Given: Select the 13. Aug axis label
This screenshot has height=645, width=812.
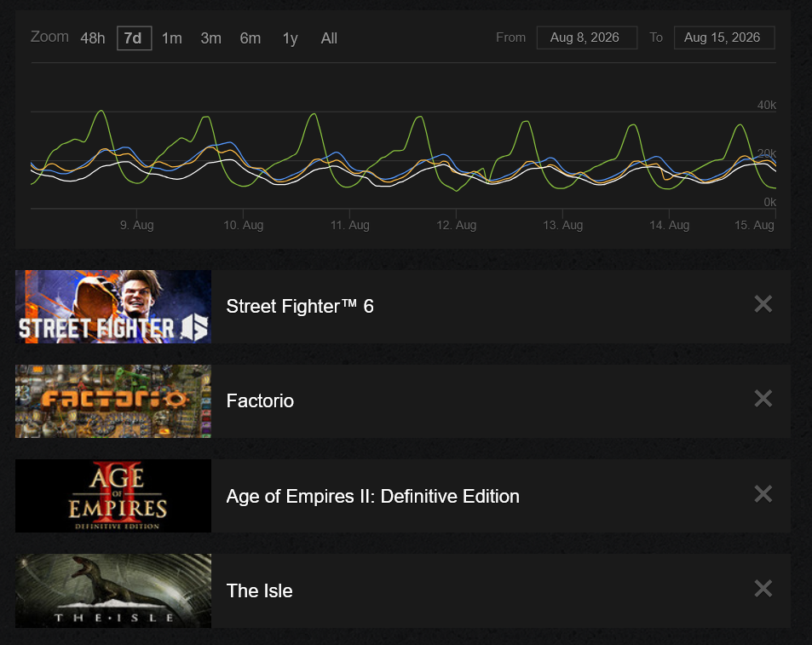Looking at the screenshot, I should coord(563,225).
